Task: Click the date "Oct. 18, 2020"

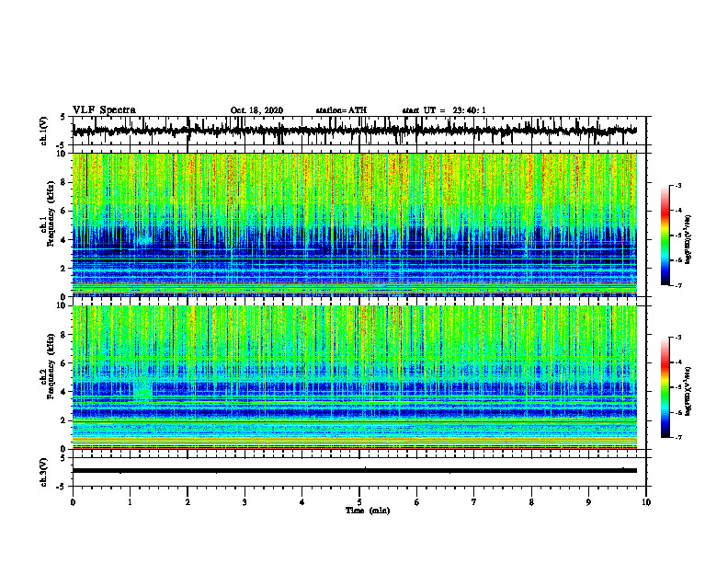Action: pos(256,110)
